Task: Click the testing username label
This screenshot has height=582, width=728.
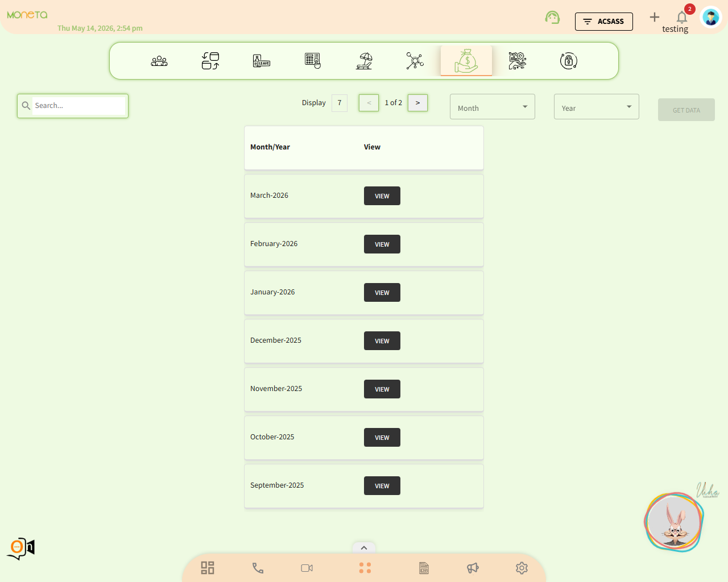Action: click(675, 29)
